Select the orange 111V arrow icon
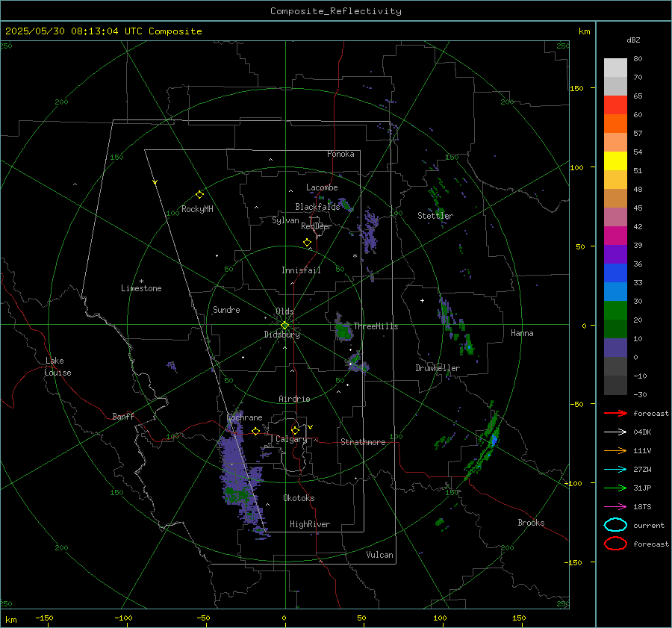This screenshot has width=672, height=628. 615,450
